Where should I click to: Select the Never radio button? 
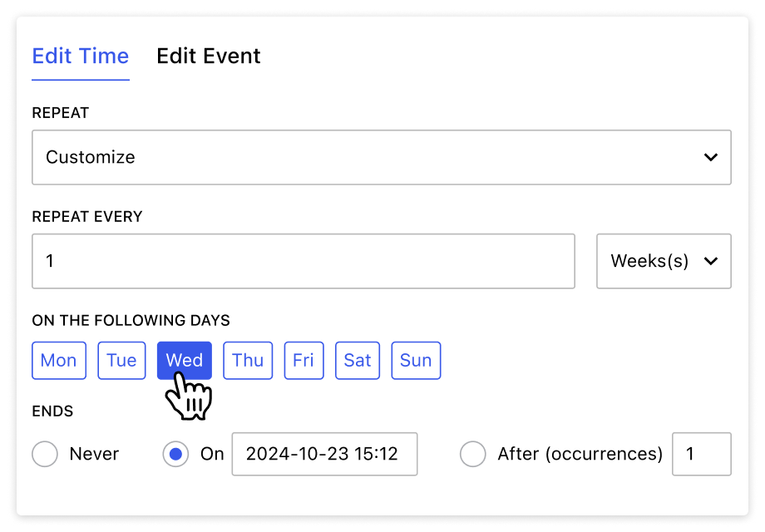(x=44, y=454)
